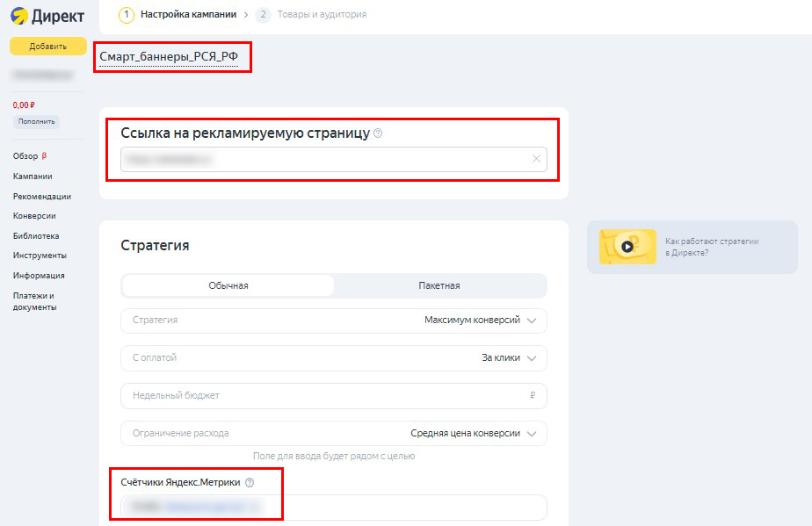This screenshot has height=526, width=812.
Task: Click the chevron between the wizard steps
Action: [x=246, y=15]
